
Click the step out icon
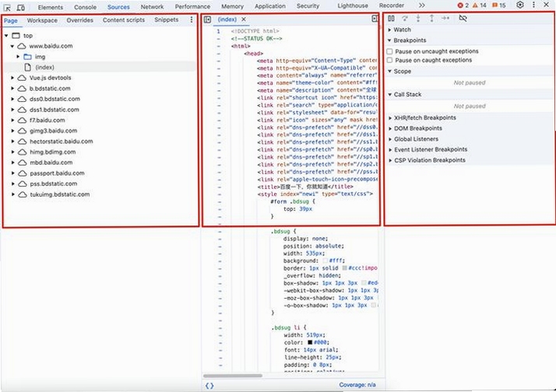pos(431,18)
